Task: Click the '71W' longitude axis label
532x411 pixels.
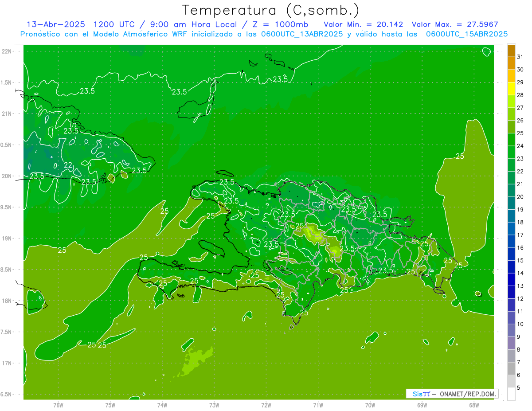Action: (318, 405)
